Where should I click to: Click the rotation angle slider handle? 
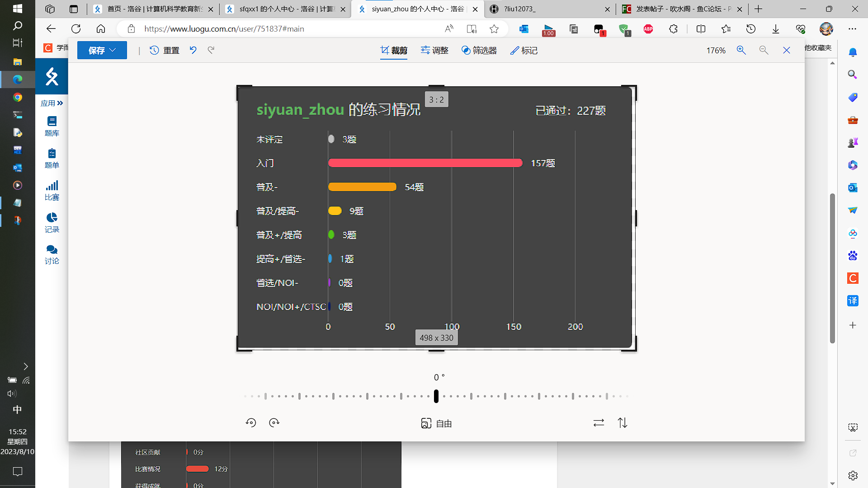click(436, 396)
